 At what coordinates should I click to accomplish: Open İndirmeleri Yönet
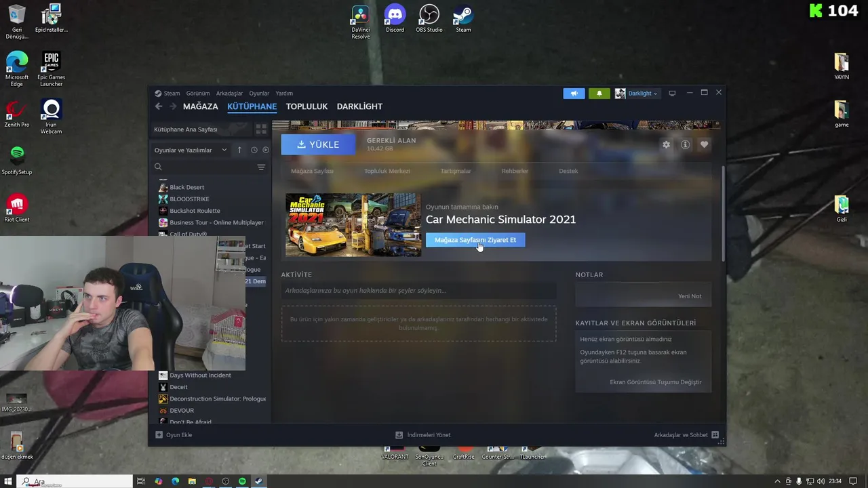423,435
